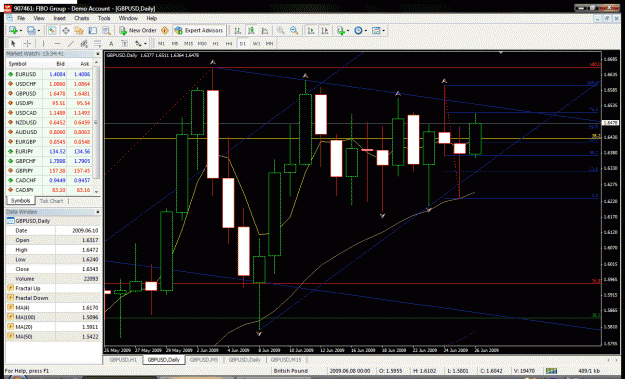
Task: Open the Tools menu
Action: click(104, 18)
